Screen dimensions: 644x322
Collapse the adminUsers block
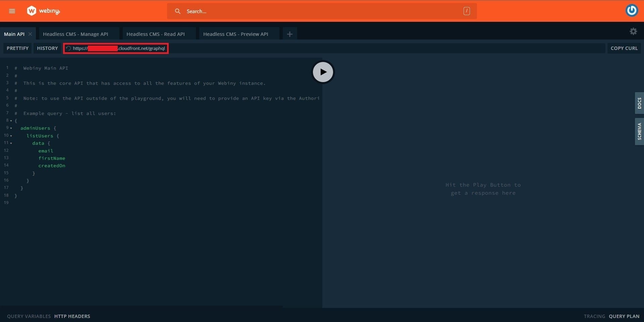pos(11,128)
